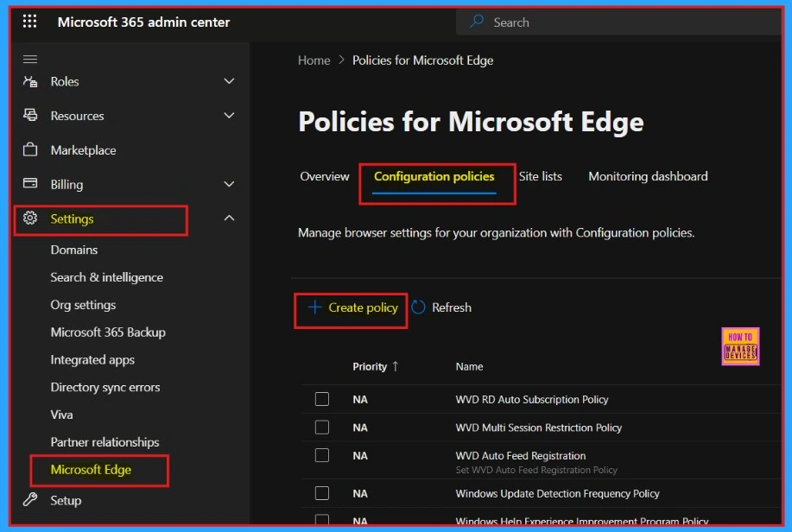
Task: Open Roles in the navigation
Action: (65, 81)
